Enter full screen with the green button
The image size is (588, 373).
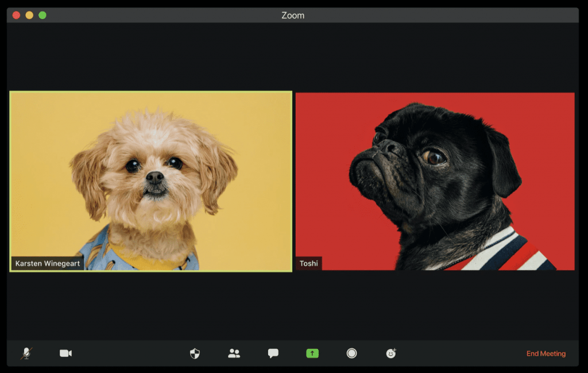pos(42,16)
